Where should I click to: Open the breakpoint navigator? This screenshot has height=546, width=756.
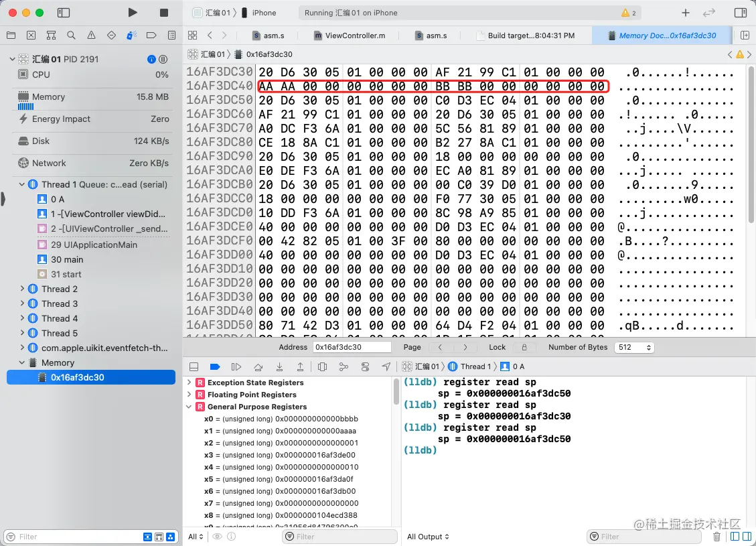point(151,36)
